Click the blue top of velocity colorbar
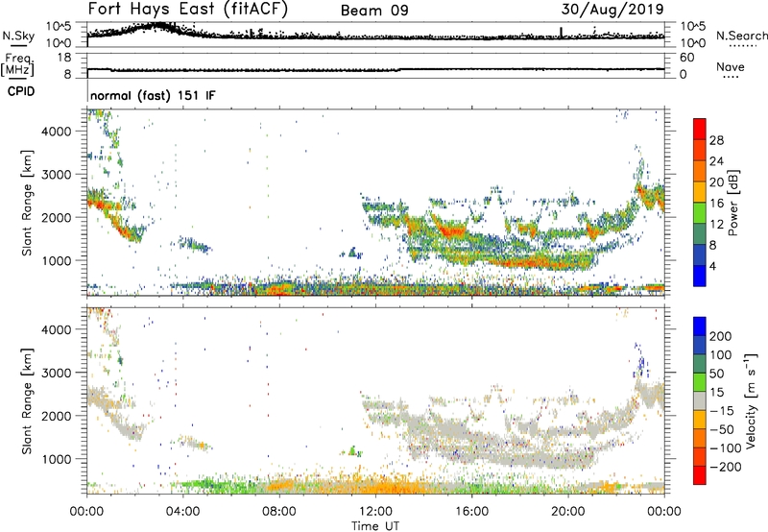The width and height of the screenshot is (768, 532). 700,326
